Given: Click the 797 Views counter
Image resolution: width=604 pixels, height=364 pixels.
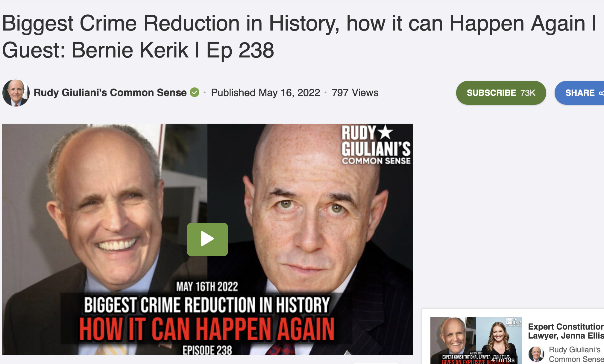Looking at the screenshot, I should point(355,92).
